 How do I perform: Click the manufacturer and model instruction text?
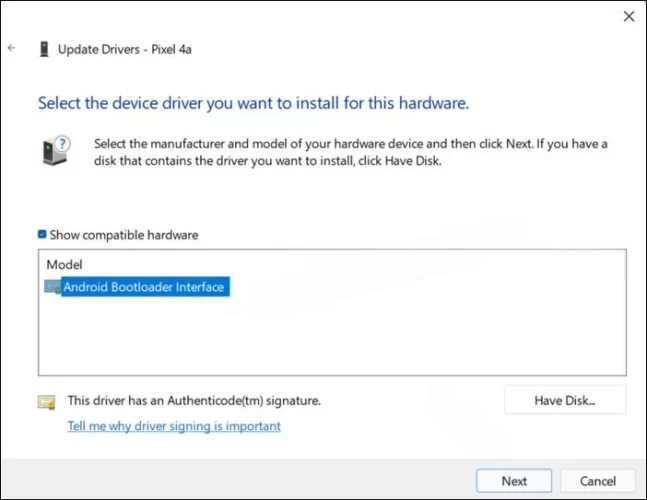tap(350, 152)
